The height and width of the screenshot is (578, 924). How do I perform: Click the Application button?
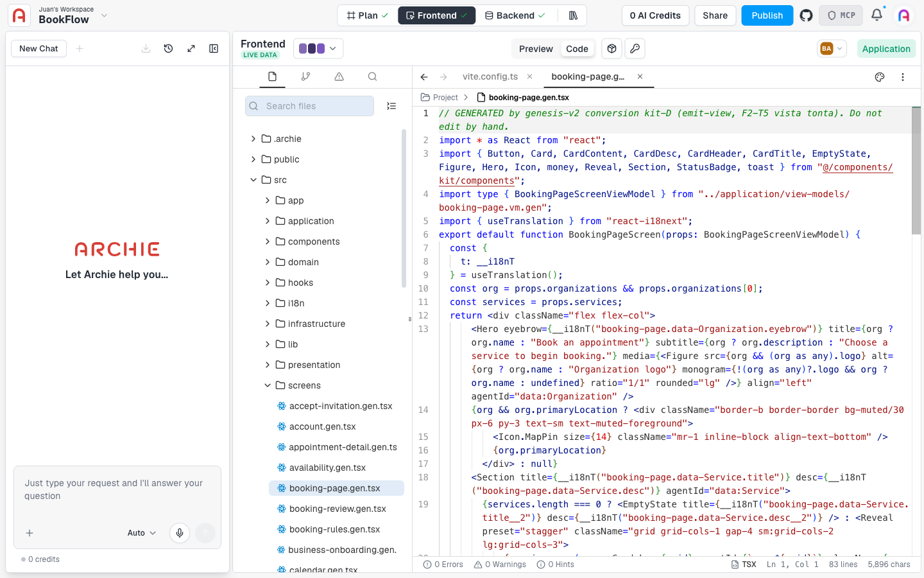(x=886, y=49)
